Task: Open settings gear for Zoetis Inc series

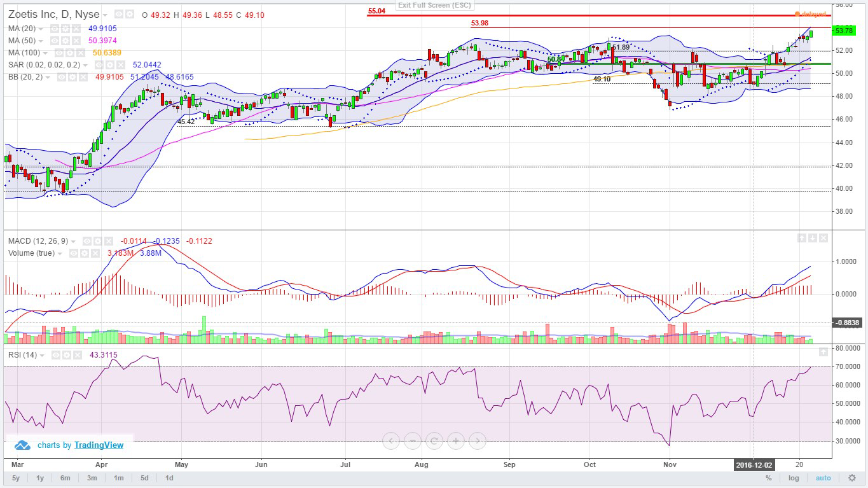Action: [130, 14]
